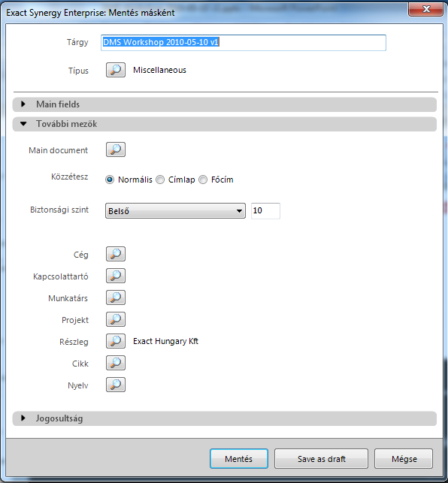Choose the Címlap radio button

tap(160, 180)
